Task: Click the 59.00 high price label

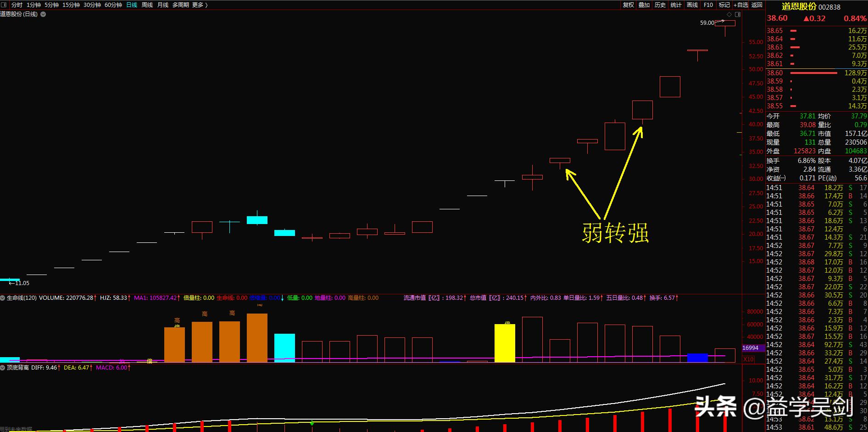Action: coord(707,23)
